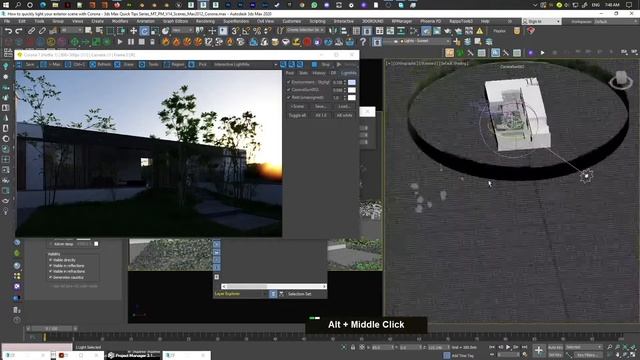Image resolution: width=640 pixels, height=360 pixels.
Task: Toggle the Environment light checkbox in LightMix
Action: (x=289, y=82)
